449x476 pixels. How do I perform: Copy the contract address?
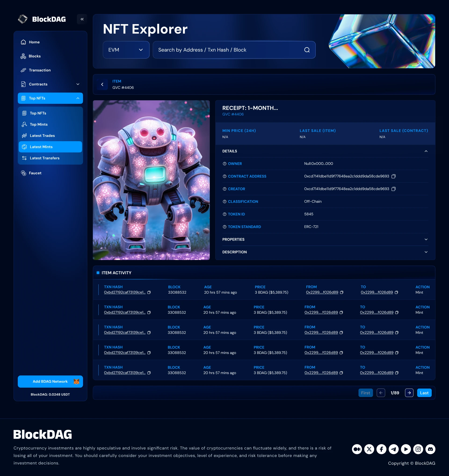[393, 176]
